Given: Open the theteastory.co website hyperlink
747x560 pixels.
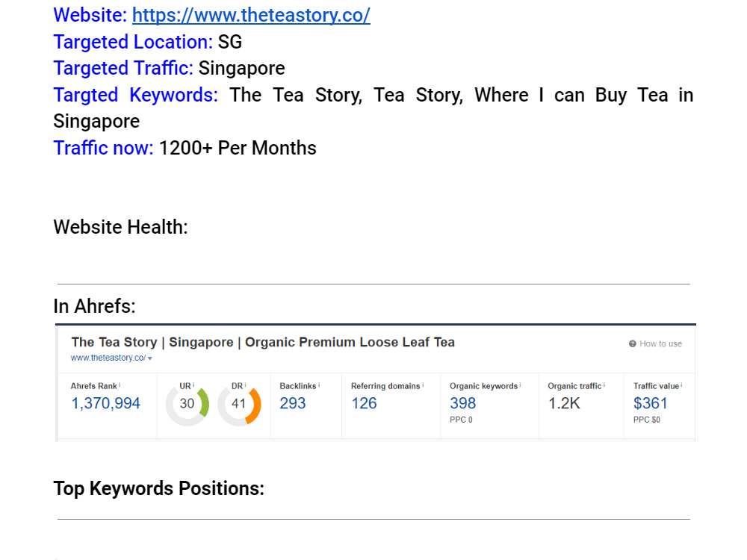Looking at the screenshot, I should (251, 15).
